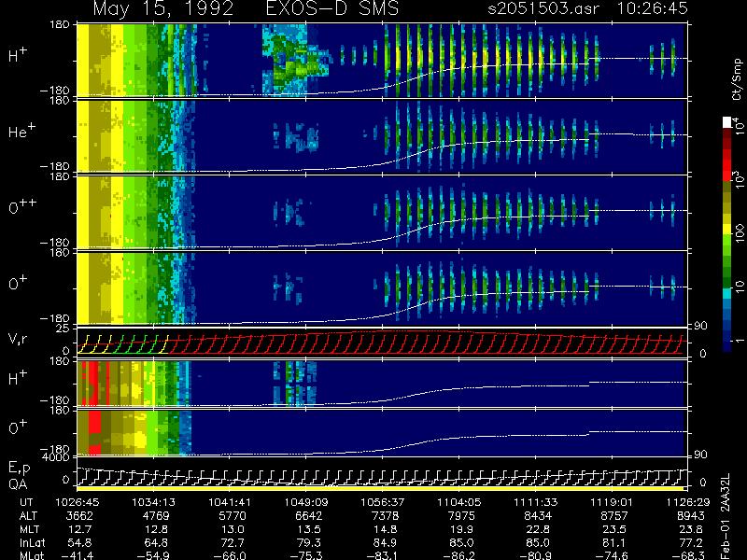Select the 'InLat' row label
The width and height of the screenshot is (747, 560).
tap(32, 543)
